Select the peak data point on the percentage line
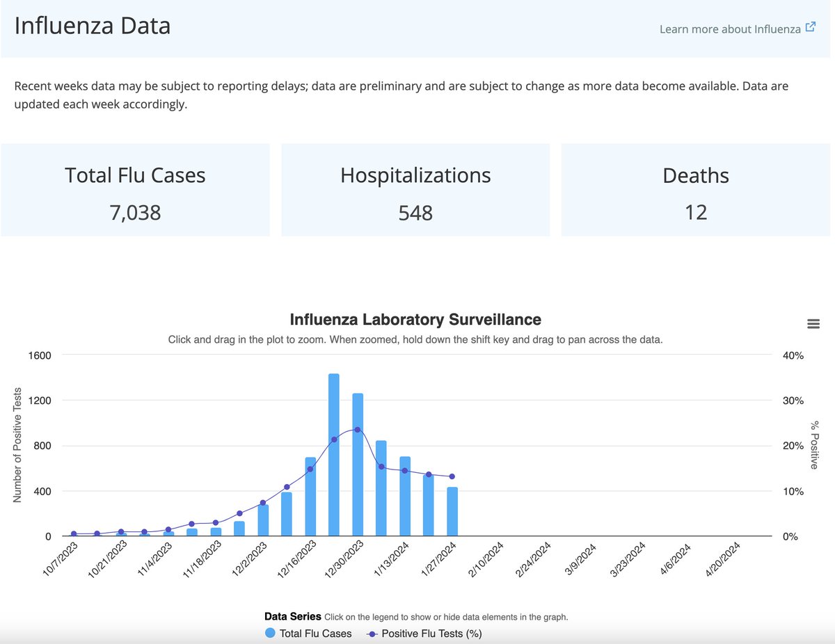Screen dimensions: 835x644 (357, 430)
